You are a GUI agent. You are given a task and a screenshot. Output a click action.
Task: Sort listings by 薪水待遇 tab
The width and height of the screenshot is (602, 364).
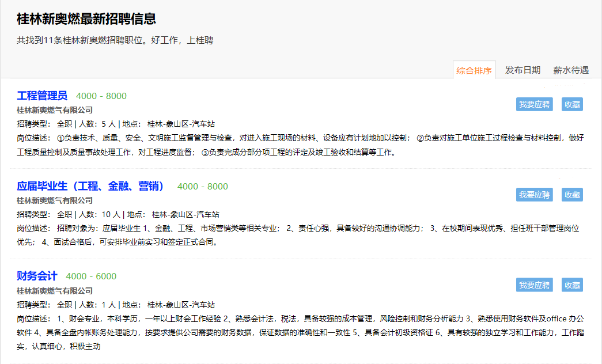[571, 70]
